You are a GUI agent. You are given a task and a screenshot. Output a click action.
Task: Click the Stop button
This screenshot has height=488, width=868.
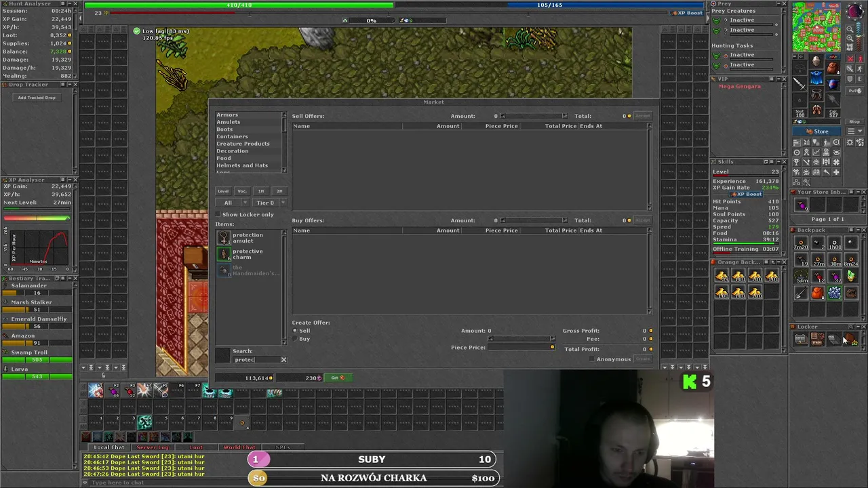(x=854, y=122)
